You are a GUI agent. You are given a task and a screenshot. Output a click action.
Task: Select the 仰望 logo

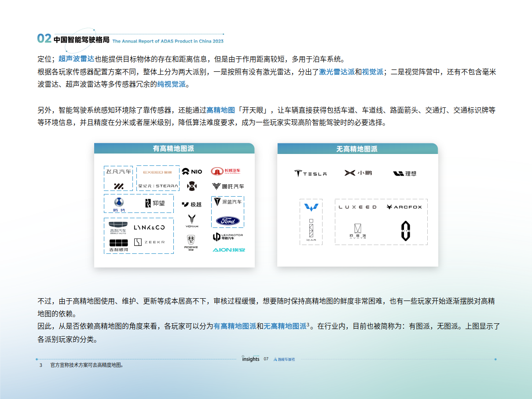point(154,203)
